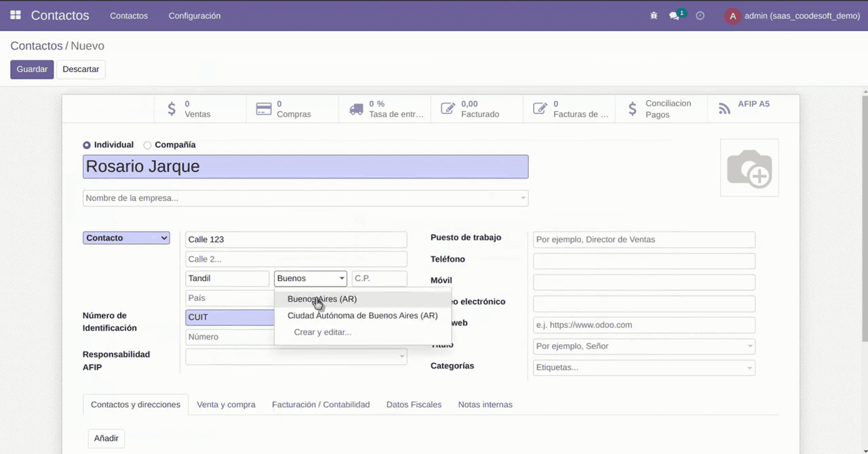Image resolution: width=868 pixels, height=454 pixels.
Task: Open the conversations chat icon
Action: (x=674, y=16)
